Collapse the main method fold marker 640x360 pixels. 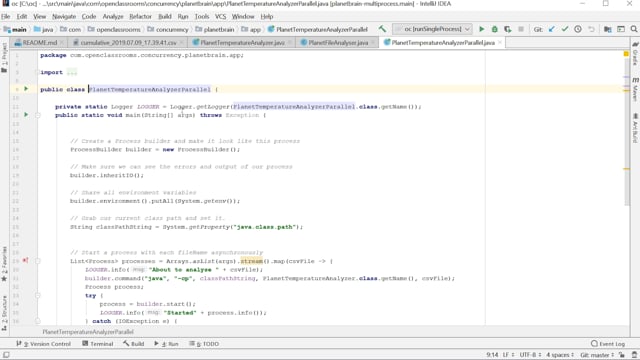(38, 115)
